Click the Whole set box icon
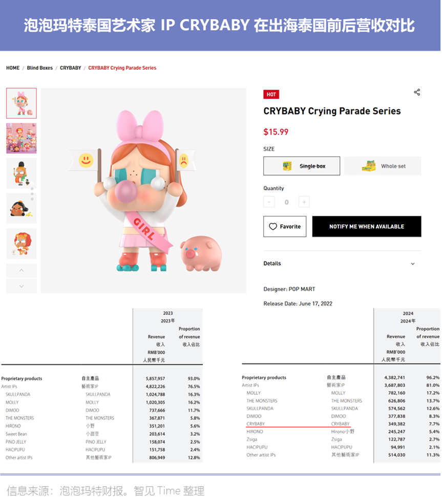The image size is (442, 504). coord(368,166)
